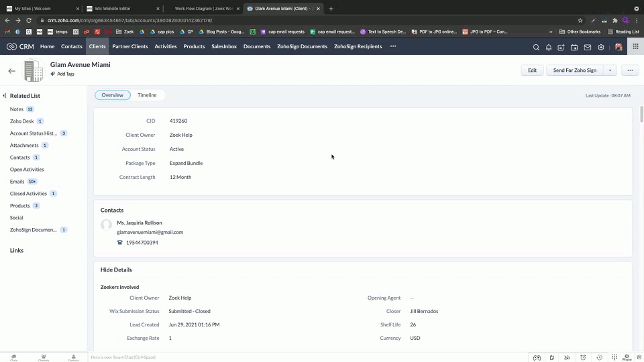This screenshot has width=644, height=362.
Task: Open the Home module
Action: pos(47,46)
